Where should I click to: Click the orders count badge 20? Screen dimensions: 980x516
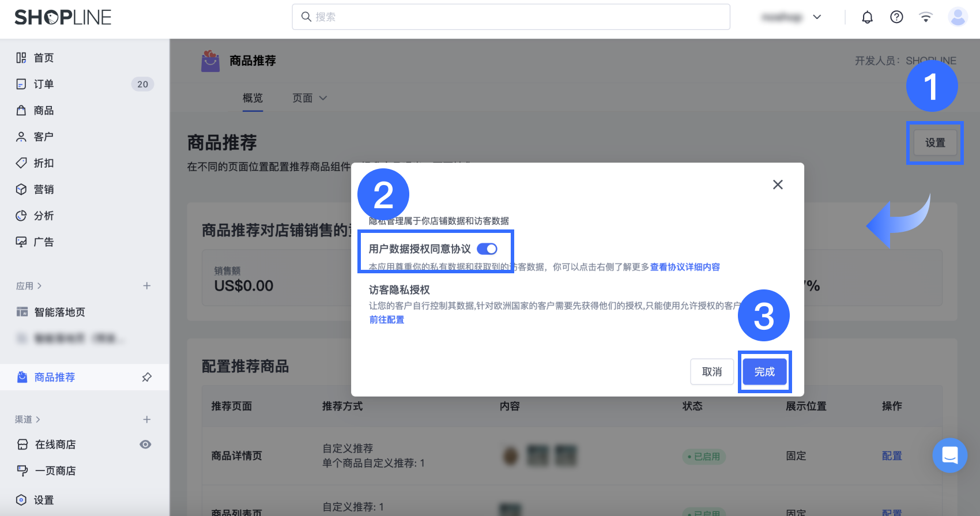coord(142,84)
